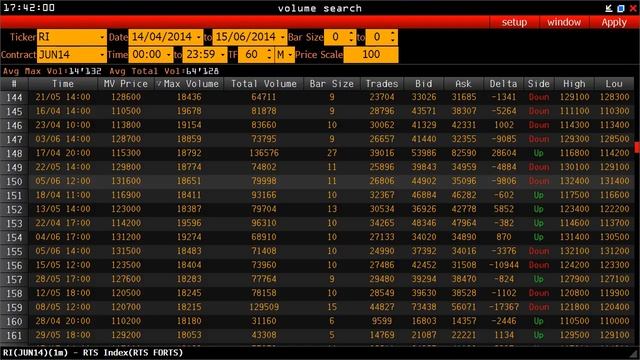Click the red marker on the vertical scrollbar
Viewport: 640px width, 360px height.
[x=637, y=147]
